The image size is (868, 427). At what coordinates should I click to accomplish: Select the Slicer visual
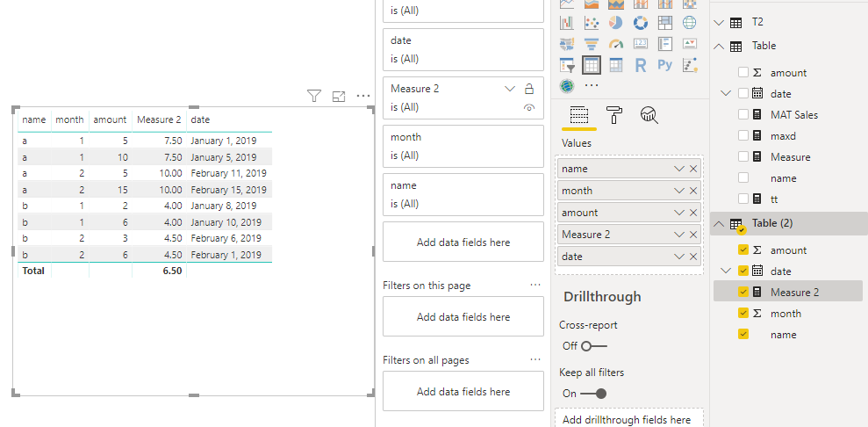click(567, 65)
